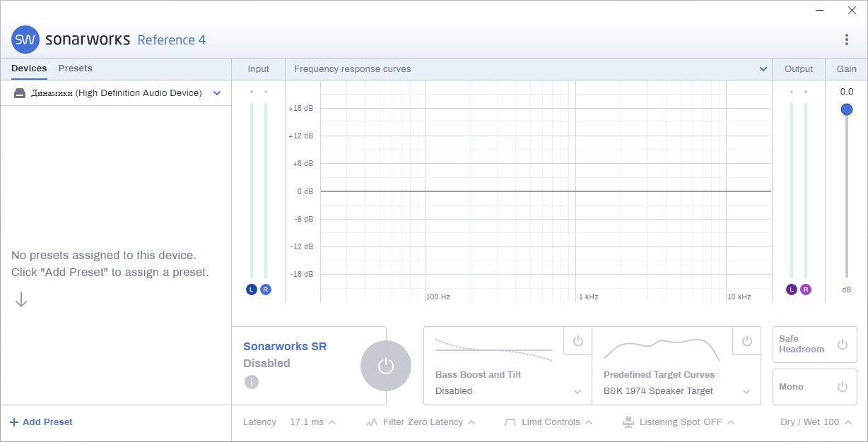
Task: Click the Limit Controls bracket icon
Action: click(x=510, y=422)
